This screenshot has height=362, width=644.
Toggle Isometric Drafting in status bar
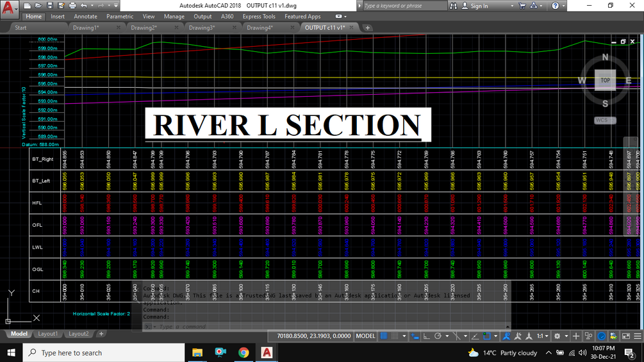(456, 336)
